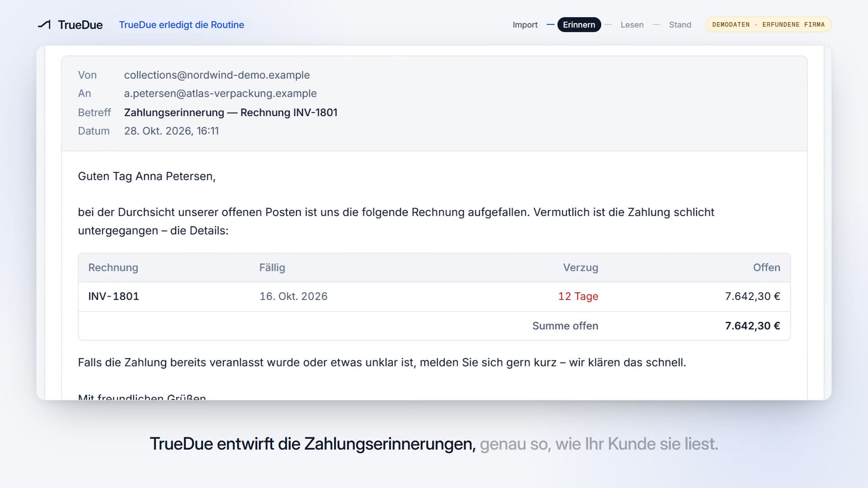Click recipient a.petersen@atlas-verpackung.example
This screenshot has width=868, height=488.
point(220,94)
